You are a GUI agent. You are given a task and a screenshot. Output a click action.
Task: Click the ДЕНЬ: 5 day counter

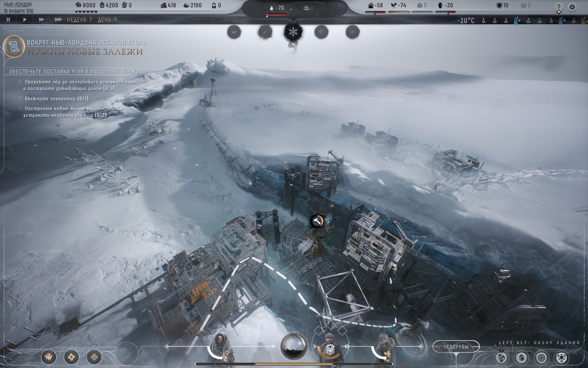point(107,20)
